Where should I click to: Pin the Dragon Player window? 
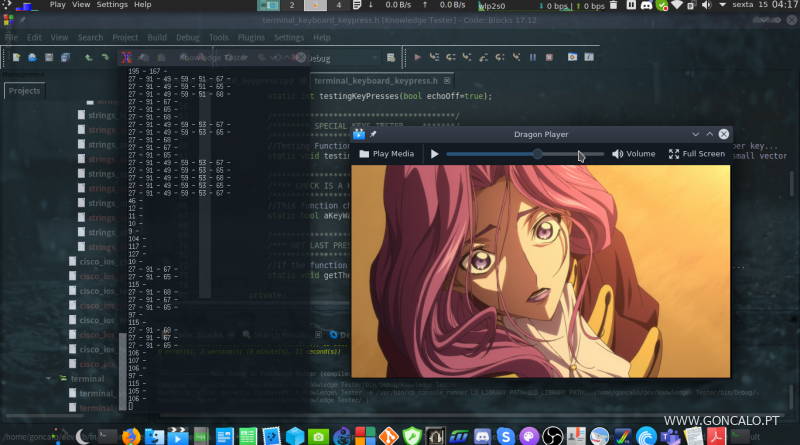click(373, 134)
